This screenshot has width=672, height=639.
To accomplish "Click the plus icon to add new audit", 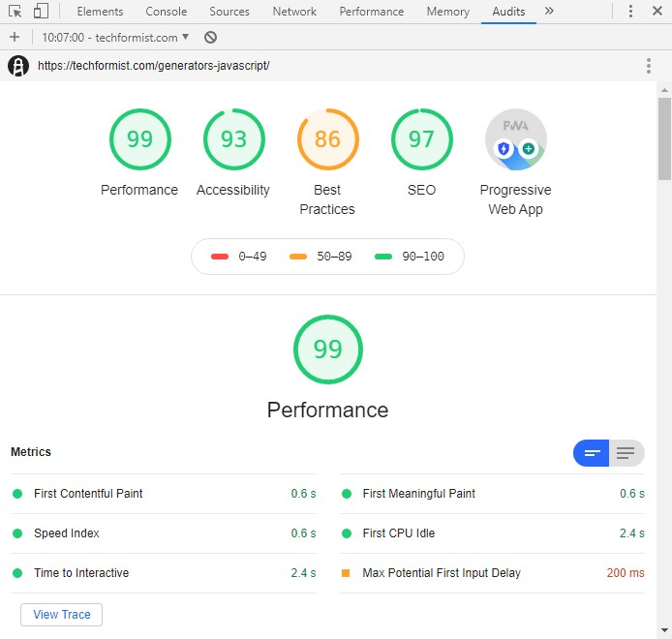I will 14,37.
